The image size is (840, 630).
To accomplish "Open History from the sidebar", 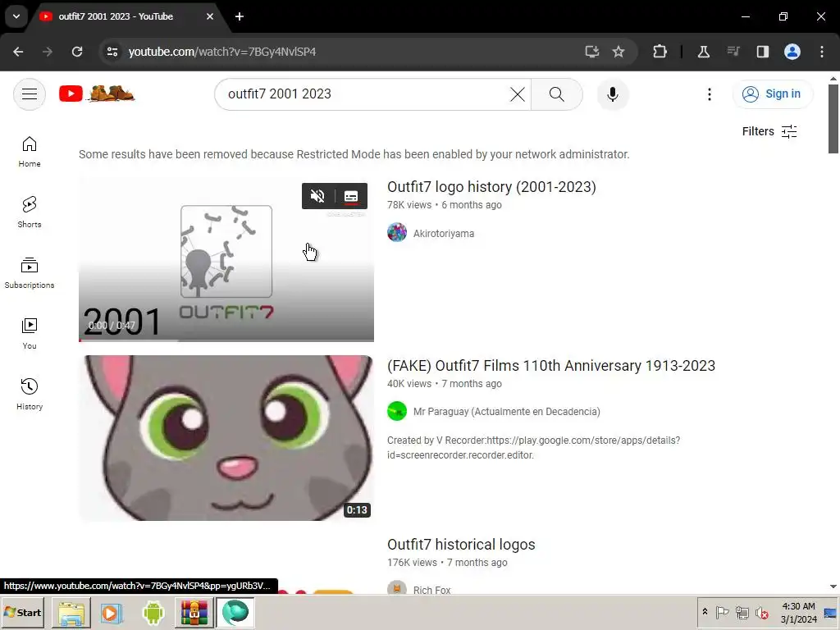I will [30, 394].
